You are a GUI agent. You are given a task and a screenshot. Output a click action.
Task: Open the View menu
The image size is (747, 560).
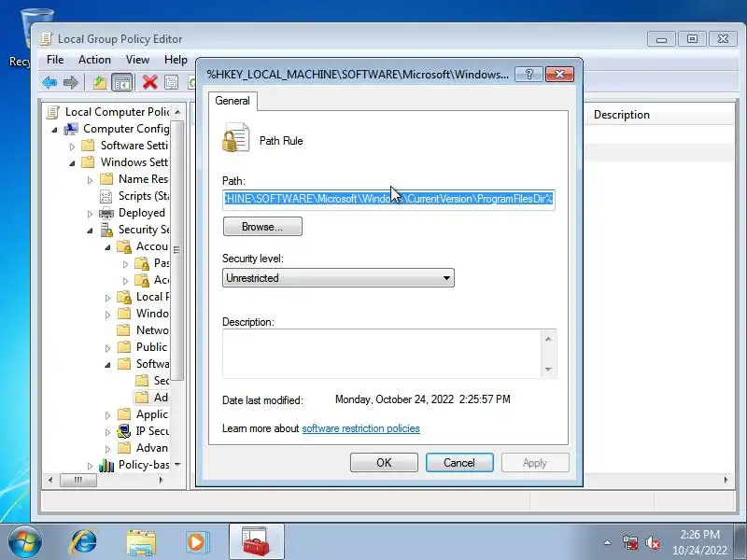[x=137, y=60]
